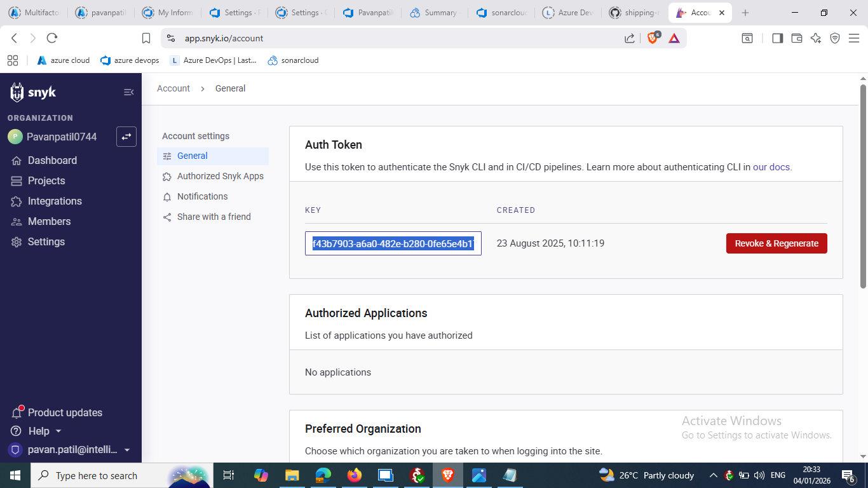Select Share with a friend

pyautogui.click(x=214, y=217)
